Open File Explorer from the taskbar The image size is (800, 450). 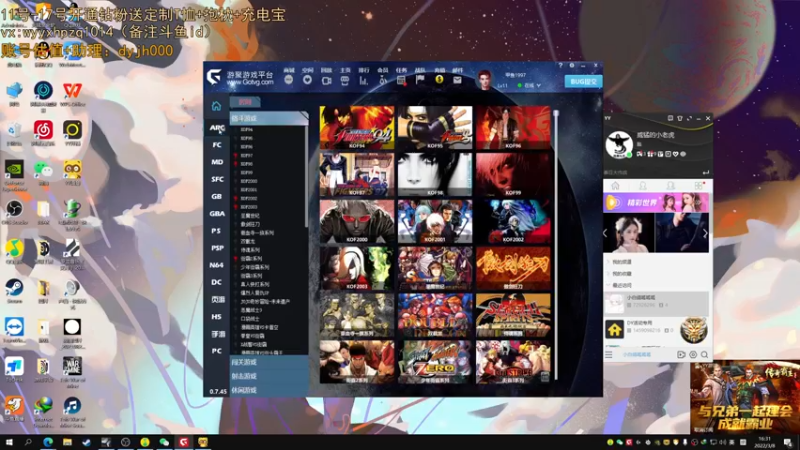click(x=67, y=442)
